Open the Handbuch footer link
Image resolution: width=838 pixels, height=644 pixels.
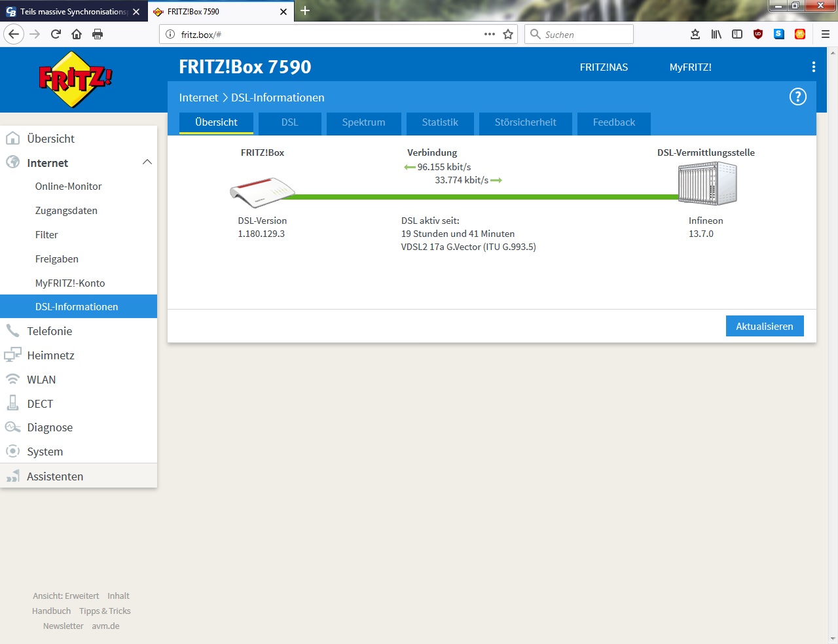(51, 611)
